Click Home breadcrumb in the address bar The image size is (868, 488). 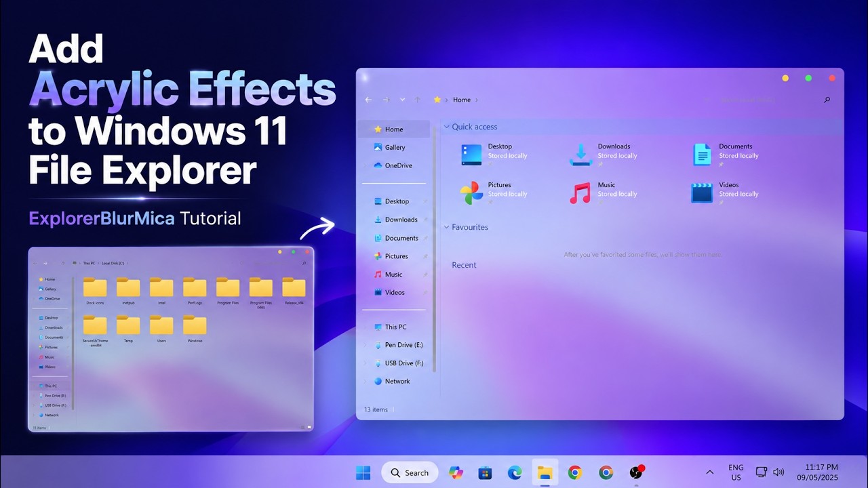coord(462,100)
